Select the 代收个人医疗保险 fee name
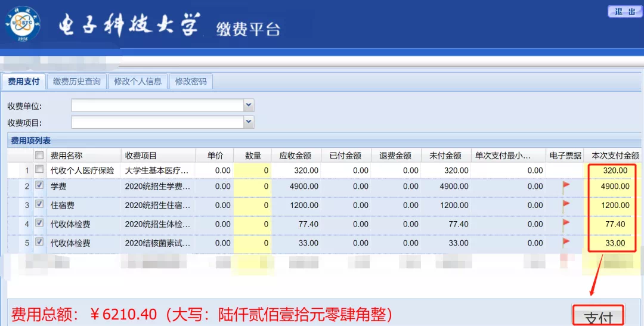Viewport: 644px width, 326px height. (x=82, y=170)
